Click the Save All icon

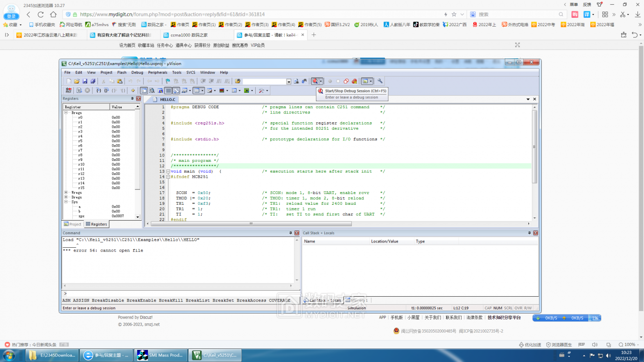click(92, 81)
